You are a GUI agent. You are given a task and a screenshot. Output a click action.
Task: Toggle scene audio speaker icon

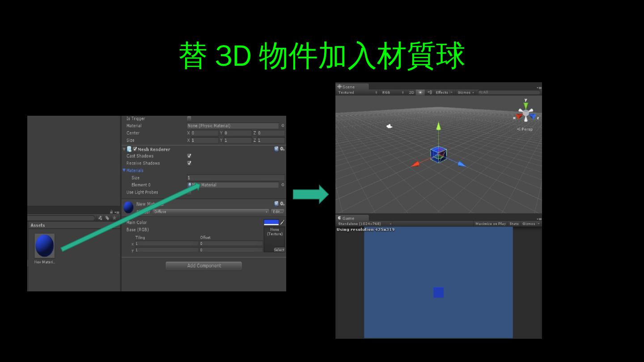(x=429, y=93)
